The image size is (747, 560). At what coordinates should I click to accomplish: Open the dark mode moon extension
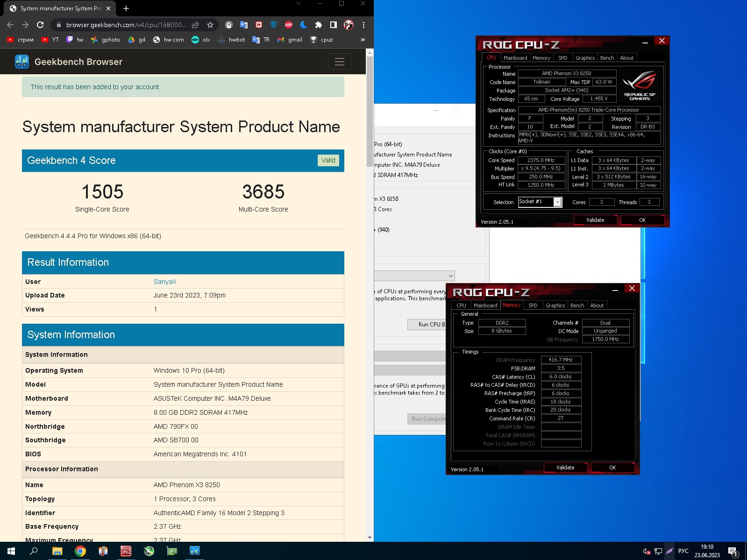[304, 25]
